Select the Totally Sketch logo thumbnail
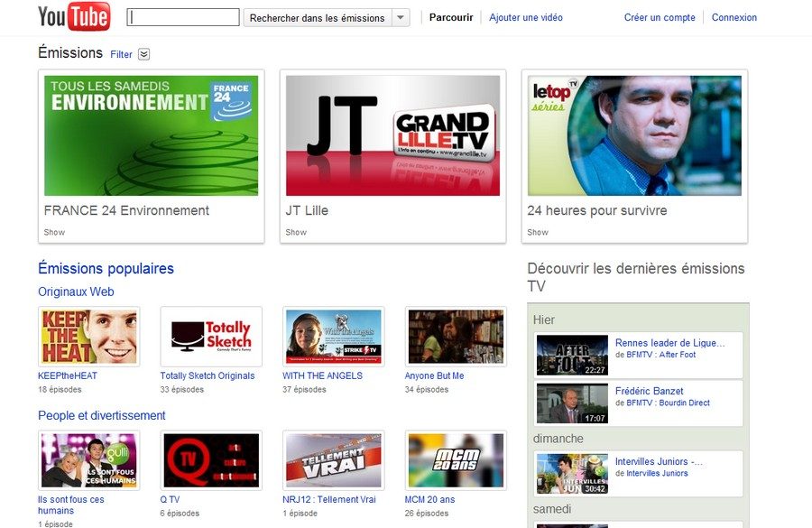 (x=211, y=337)
